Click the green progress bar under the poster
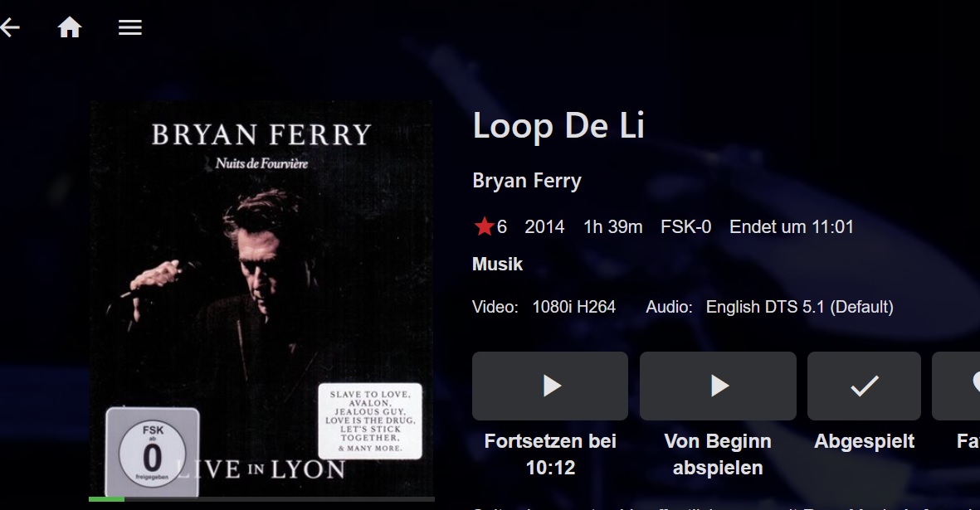 point(262,499)
